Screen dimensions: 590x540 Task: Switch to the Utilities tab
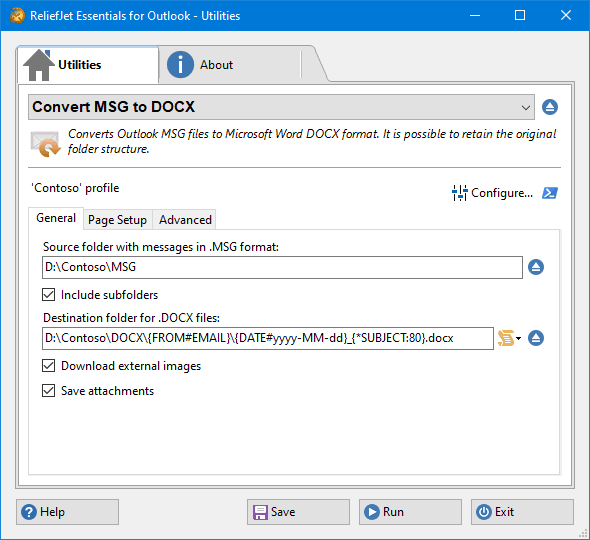coord(88,65)
